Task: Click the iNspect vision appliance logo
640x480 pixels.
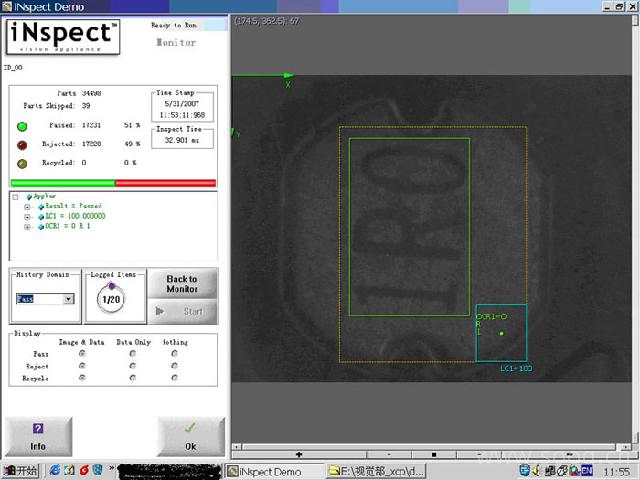Action: point(64,37)
